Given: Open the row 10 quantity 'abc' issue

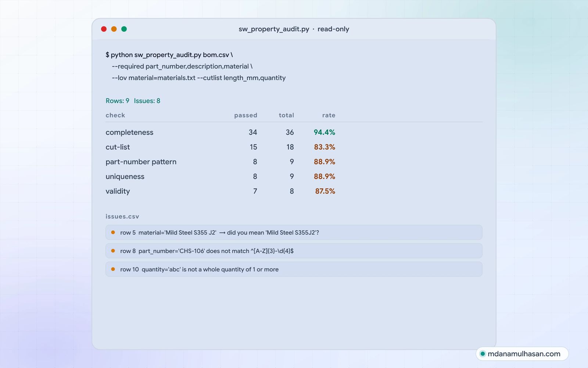Looking at the screenshot, I should click(x=294, y=269).
